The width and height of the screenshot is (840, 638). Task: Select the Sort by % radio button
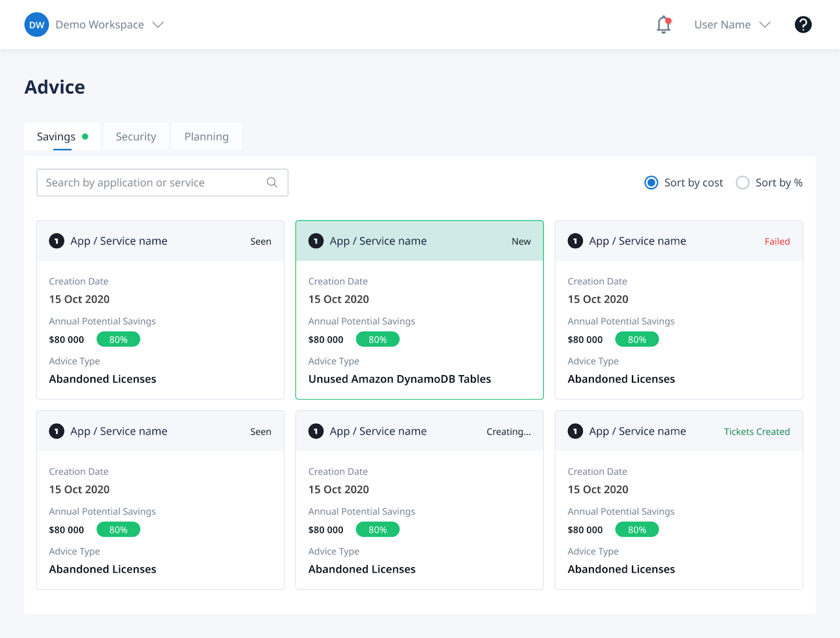point(742,183)
